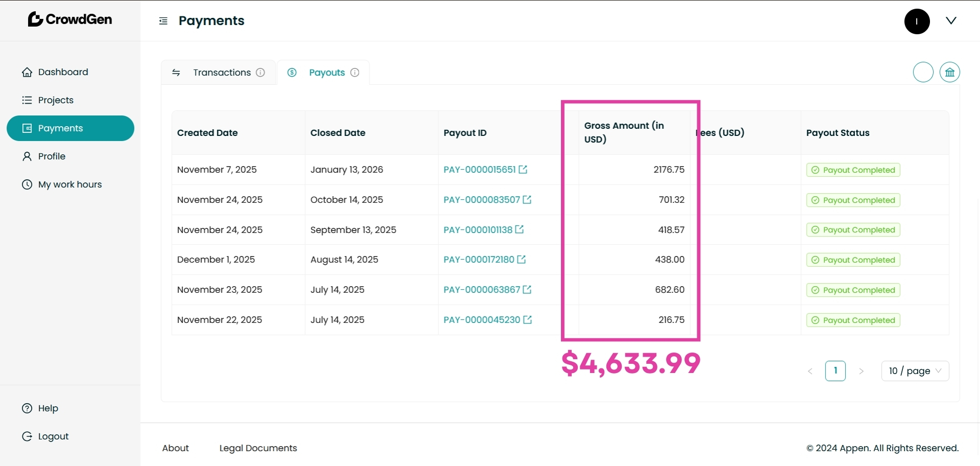Open Dashboard from the sidebar
980x466 pixels.
[x=63, y=72]
